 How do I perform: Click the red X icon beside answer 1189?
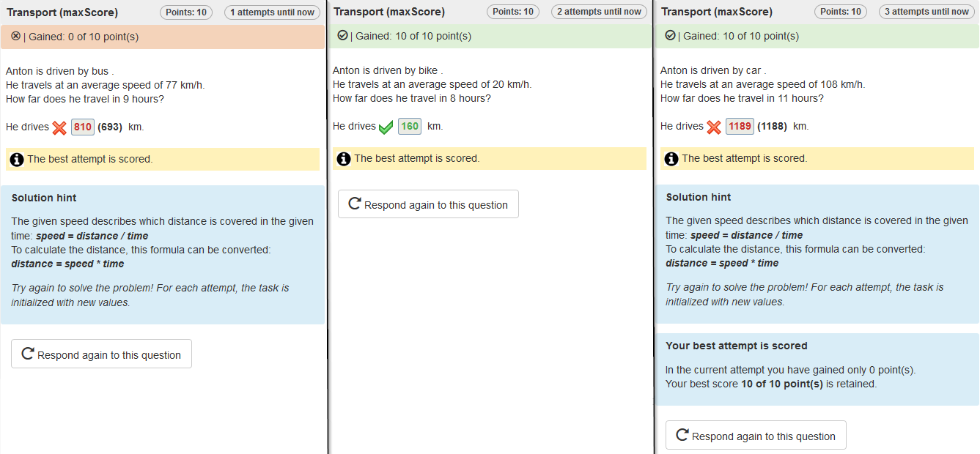[714, 127]
